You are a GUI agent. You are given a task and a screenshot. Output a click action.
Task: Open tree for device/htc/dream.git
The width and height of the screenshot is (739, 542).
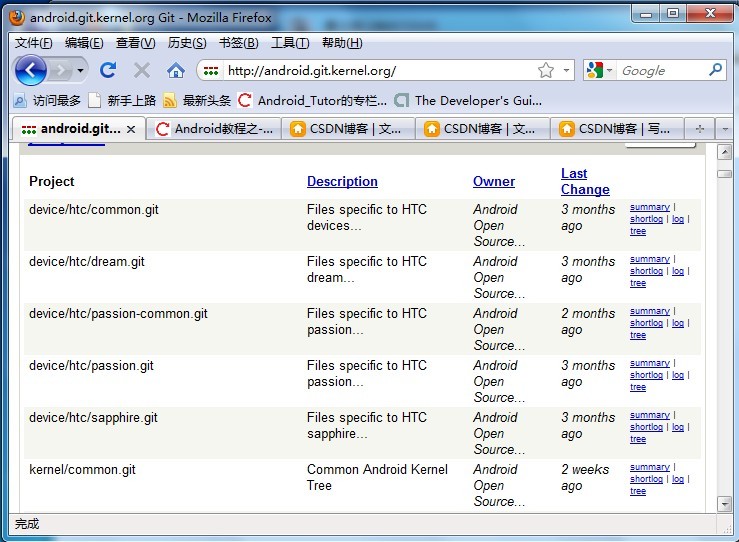click(638, 283)
